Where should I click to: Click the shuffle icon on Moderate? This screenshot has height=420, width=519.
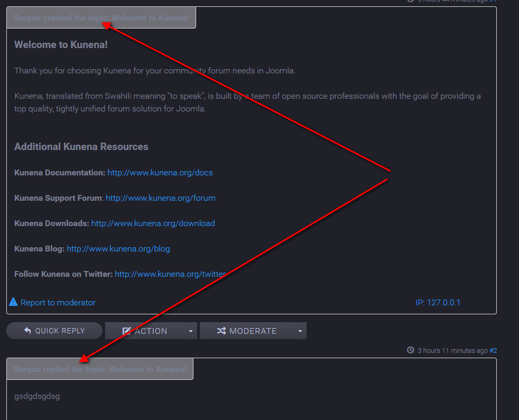(x=221, y=331)
